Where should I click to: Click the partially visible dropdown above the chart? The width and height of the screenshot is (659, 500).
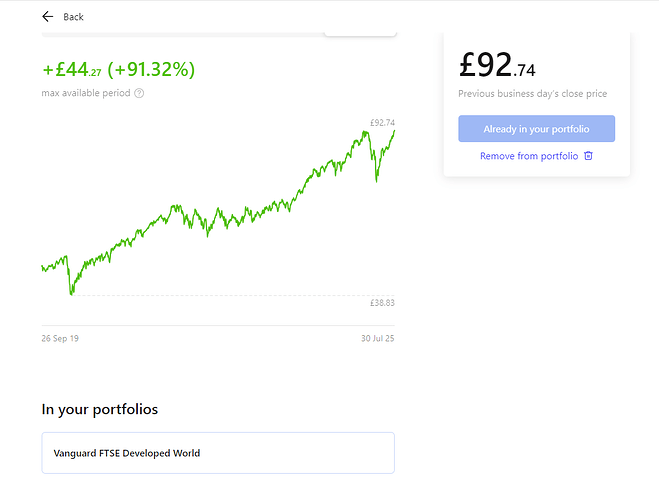[x=360, y=33]
